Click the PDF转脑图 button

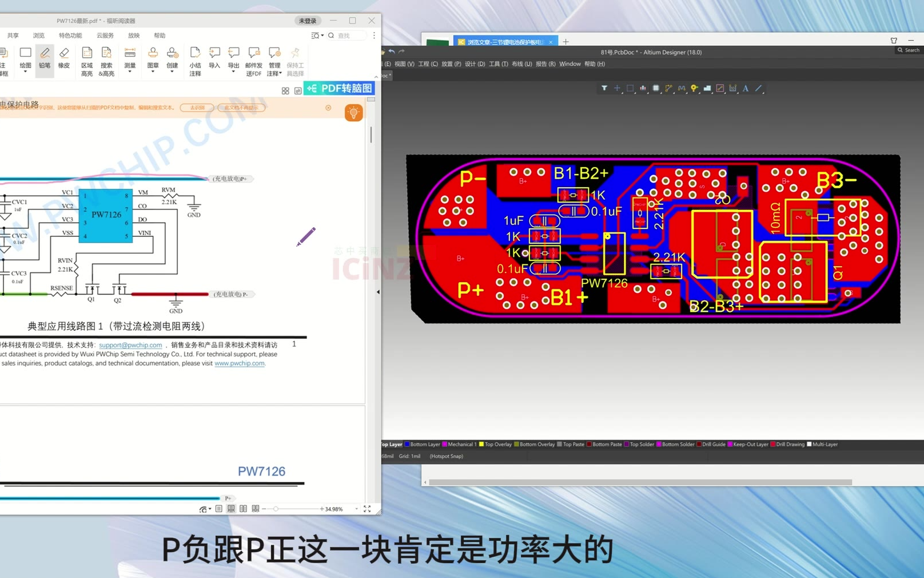coord(340,88)
